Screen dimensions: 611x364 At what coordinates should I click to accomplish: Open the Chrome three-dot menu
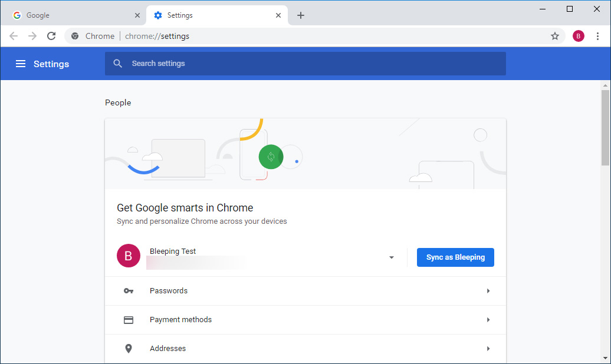pos(597,36)
